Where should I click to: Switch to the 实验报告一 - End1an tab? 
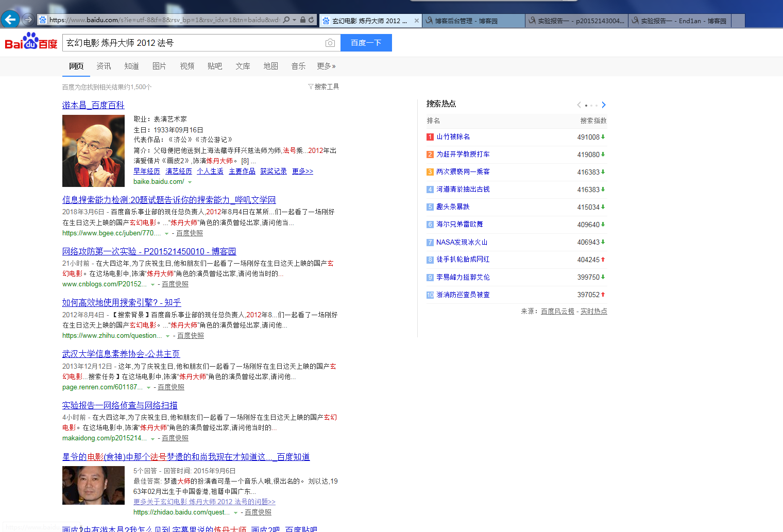click(x=680, y=21)
